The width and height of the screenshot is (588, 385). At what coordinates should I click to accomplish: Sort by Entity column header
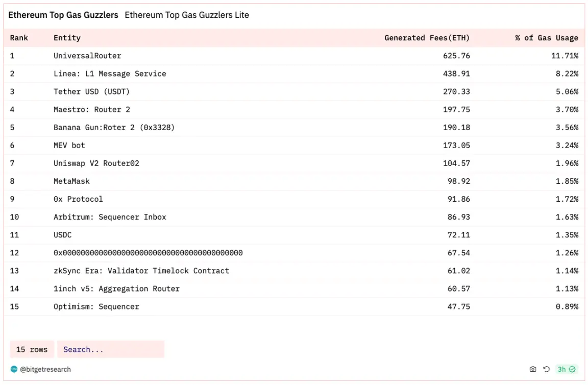click(67, 38)
